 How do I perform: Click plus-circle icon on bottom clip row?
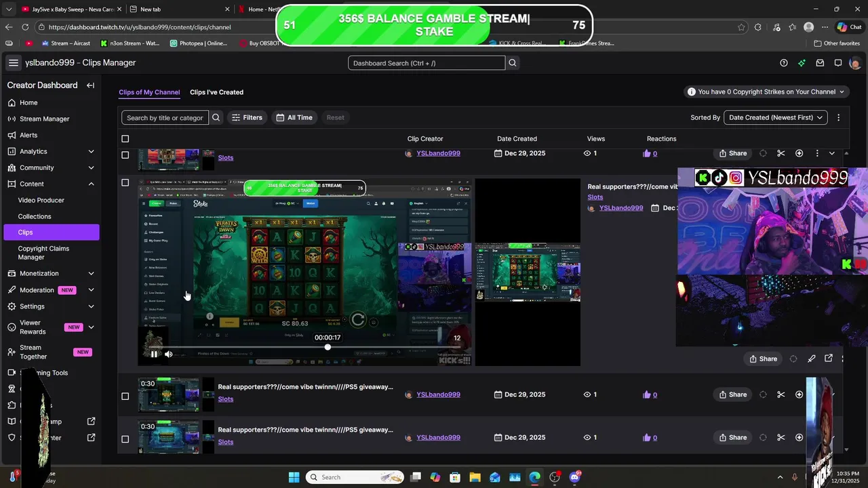799,437
